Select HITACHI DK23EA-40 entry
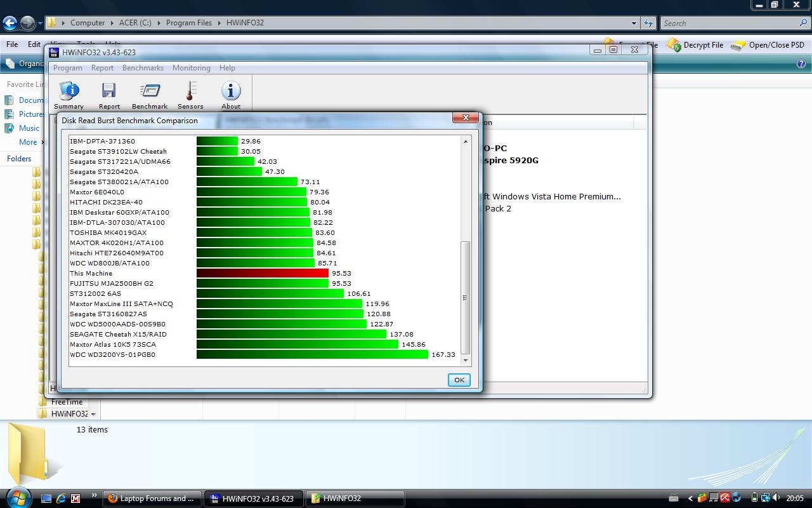The width and height of the screenshot is (812, 508). [x=106, y=202]
